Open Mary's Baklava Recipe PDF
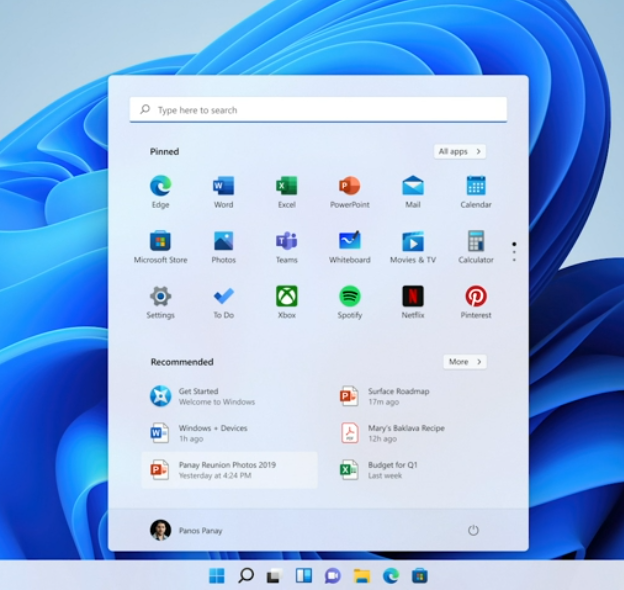The height and width of the screenshot is (590, 624). pyautogui.click(x=419, y=433)
